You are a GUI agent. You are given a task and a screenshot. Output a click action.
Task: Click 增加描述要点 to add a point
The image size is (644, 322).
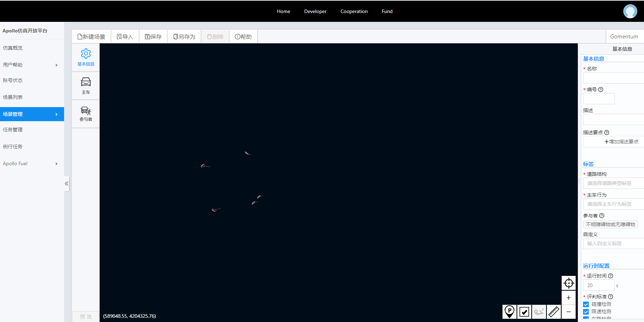pos(621,142)
